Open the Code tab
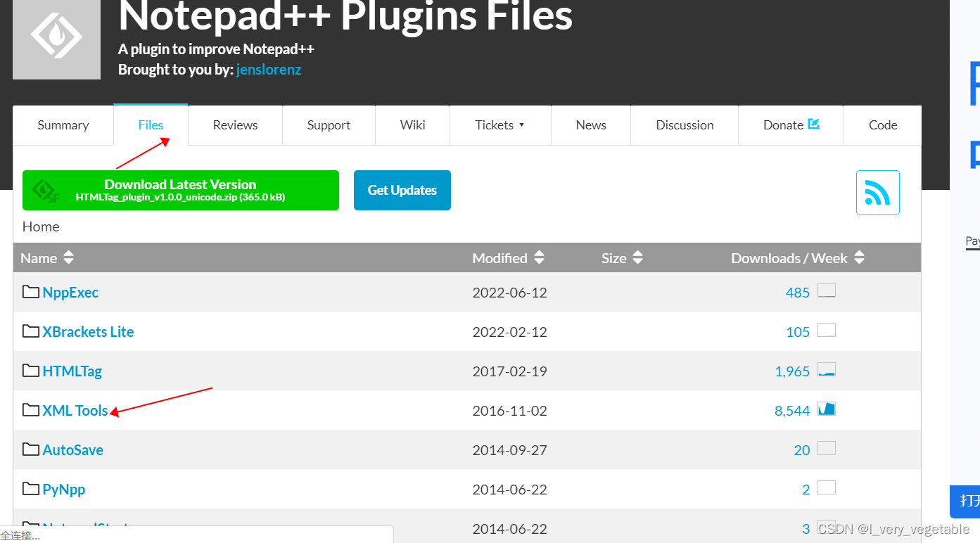Image resolution: width=980 pixels, height=543 pixels. tap(883, 125)
